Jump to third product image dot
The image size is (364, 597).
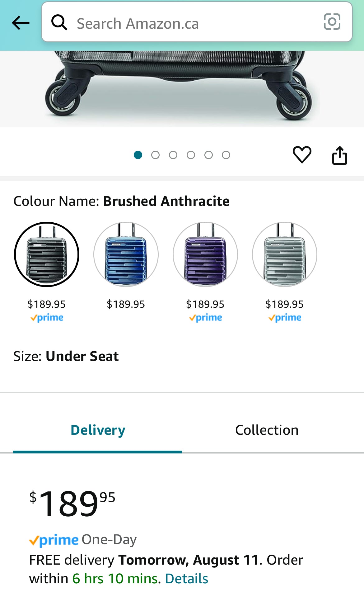(173, 155)
